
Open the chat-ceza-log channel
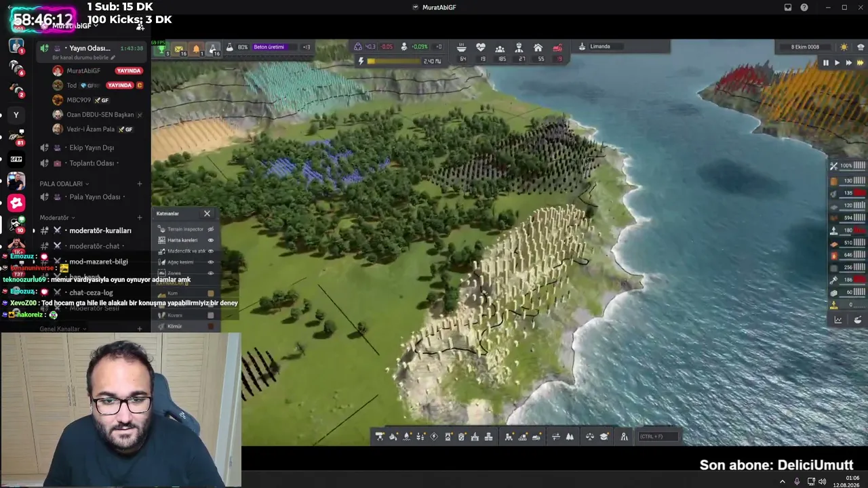point(92,293)
